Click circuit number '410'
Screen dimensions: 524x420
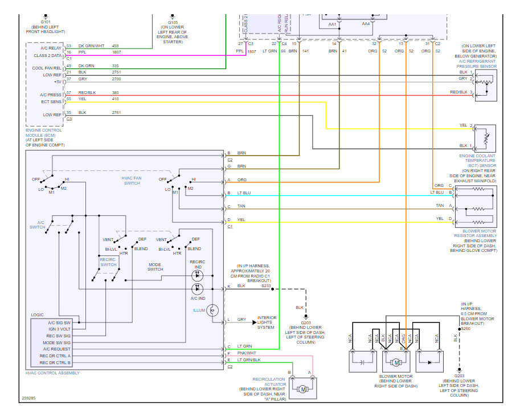tap(115, 99)
